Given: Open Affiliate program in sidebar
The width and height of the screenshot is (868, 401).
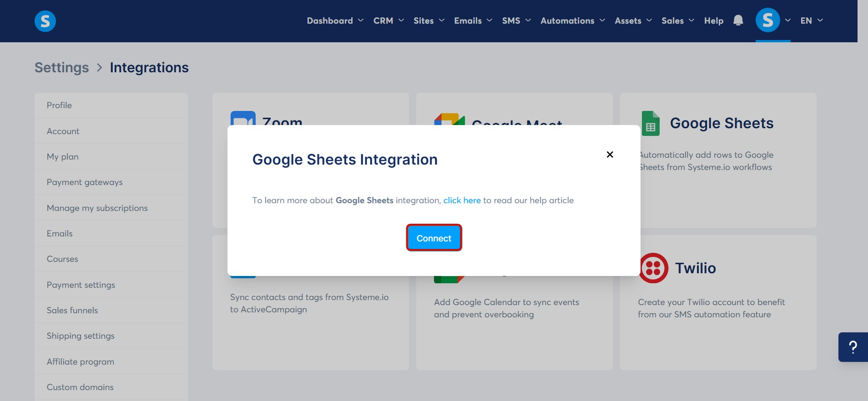Looking at the screenshot, I should pos(111,361).
